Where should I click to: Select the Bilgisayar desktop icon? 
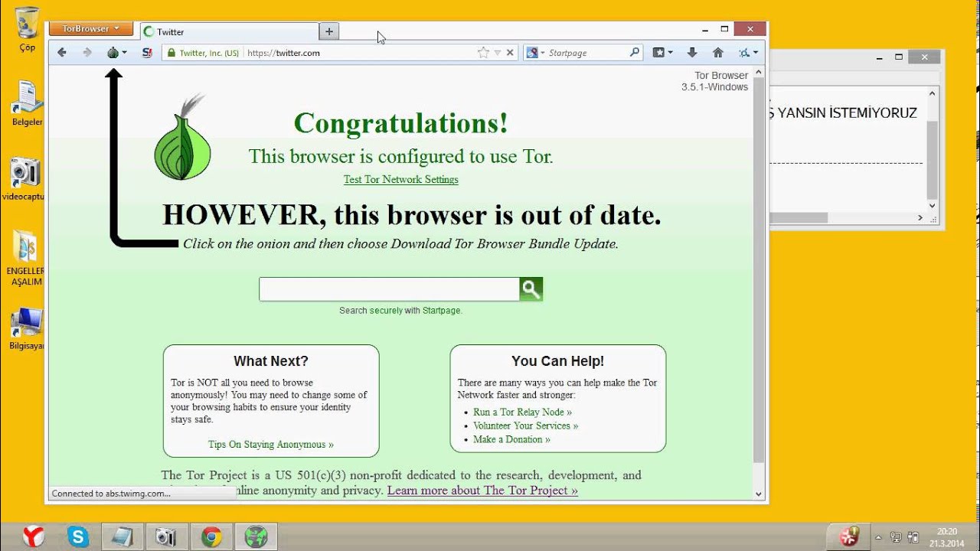(28, 328)
